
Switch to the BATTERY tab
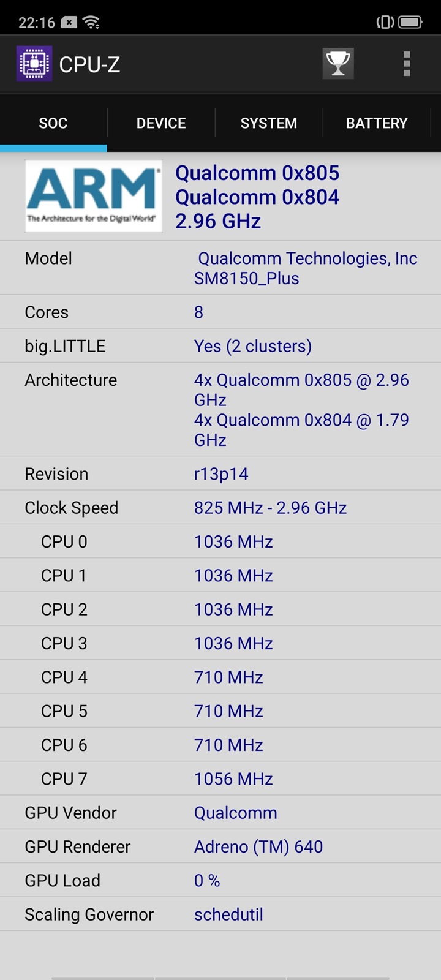pyautogui.click(x=377, y=123)
